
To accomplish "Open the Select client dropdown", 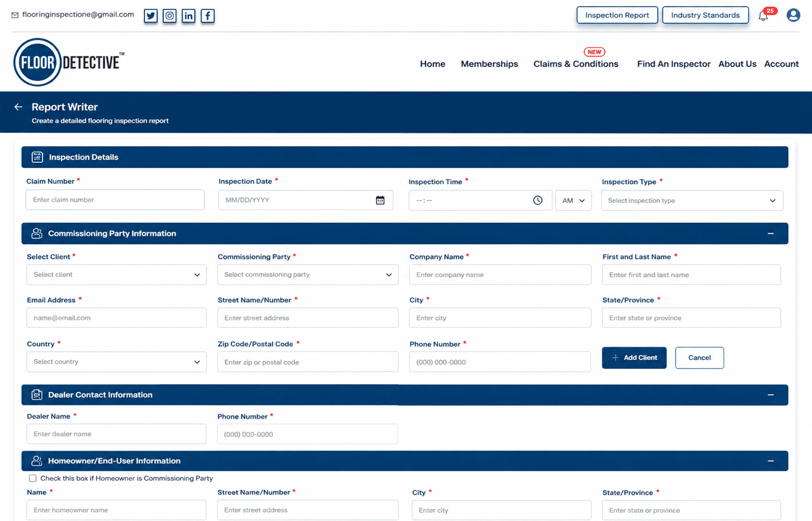I will tap(116, 275).
